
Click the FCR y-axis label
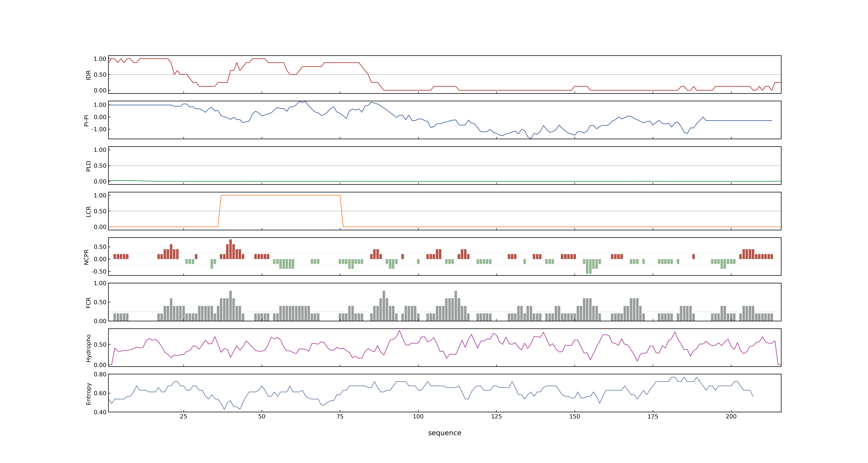(x=88, y=302)
